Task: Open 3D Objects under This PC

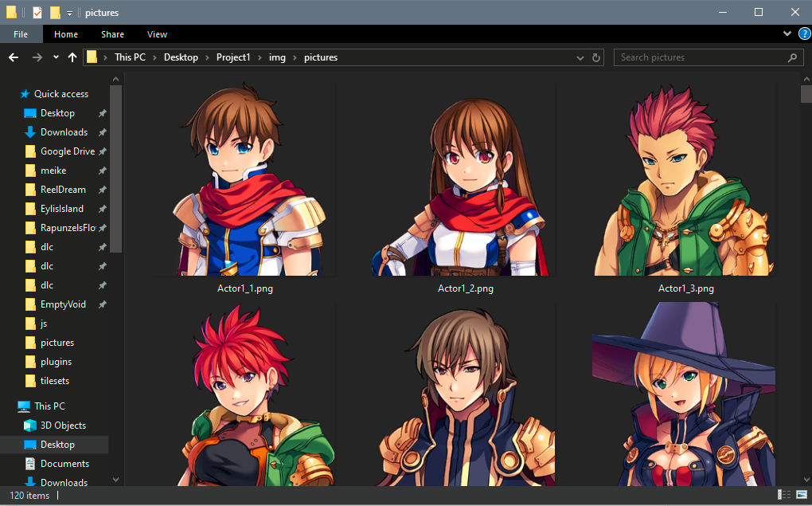Action: pos(63,426)
